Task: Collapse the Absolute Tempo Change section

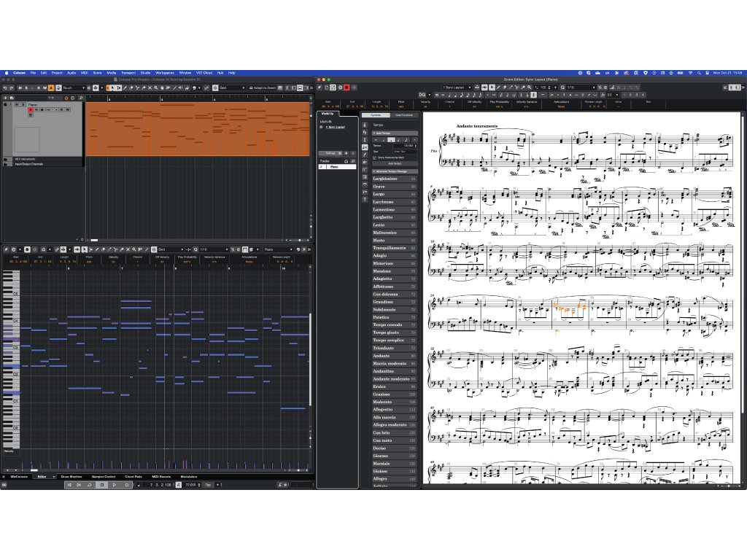Action: tap(395, 171)
